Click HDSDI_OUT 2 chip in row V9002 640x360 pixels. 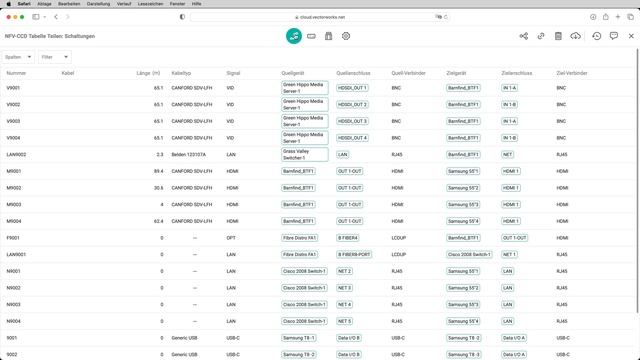[352, 104]
